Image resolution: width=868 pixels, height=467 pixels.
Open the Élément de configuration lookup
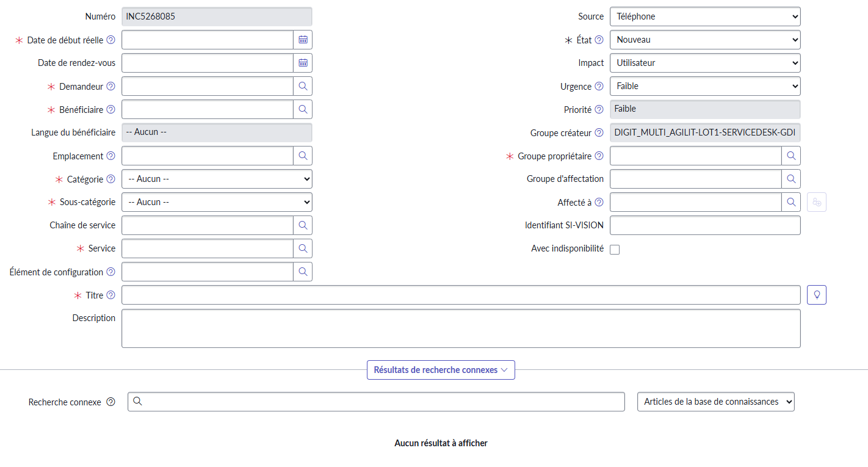pos(303,272)
